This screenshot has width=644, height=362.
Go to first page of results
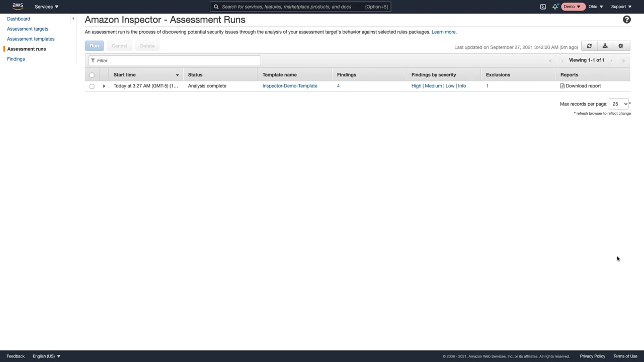coord(550,60)
